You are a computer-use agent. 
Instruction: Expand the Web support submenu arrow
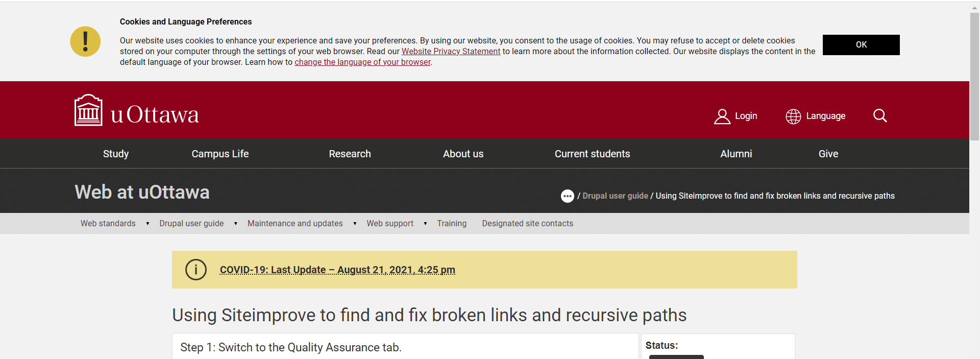click(425, 223)
